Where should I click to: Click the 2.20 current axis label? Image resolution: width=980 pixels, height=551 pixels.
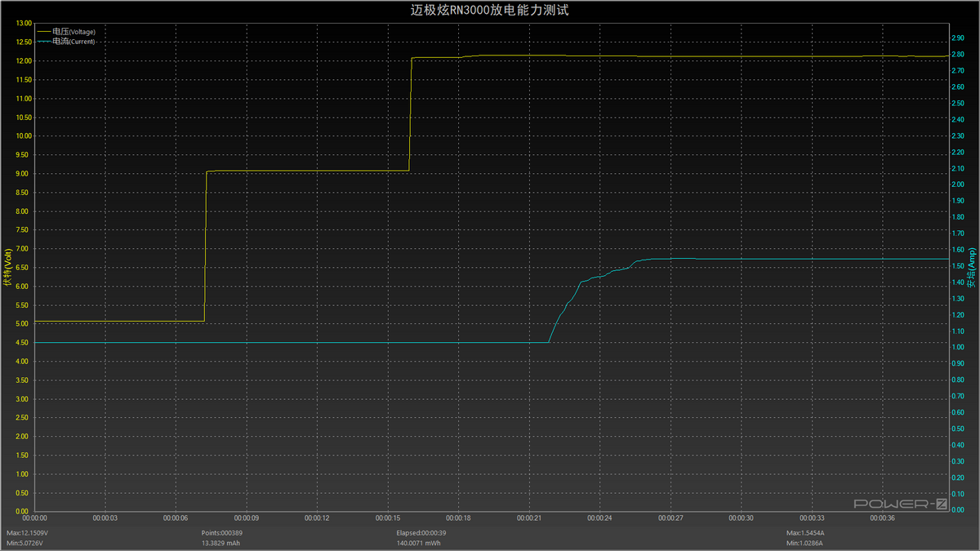[x=959, y=152]
